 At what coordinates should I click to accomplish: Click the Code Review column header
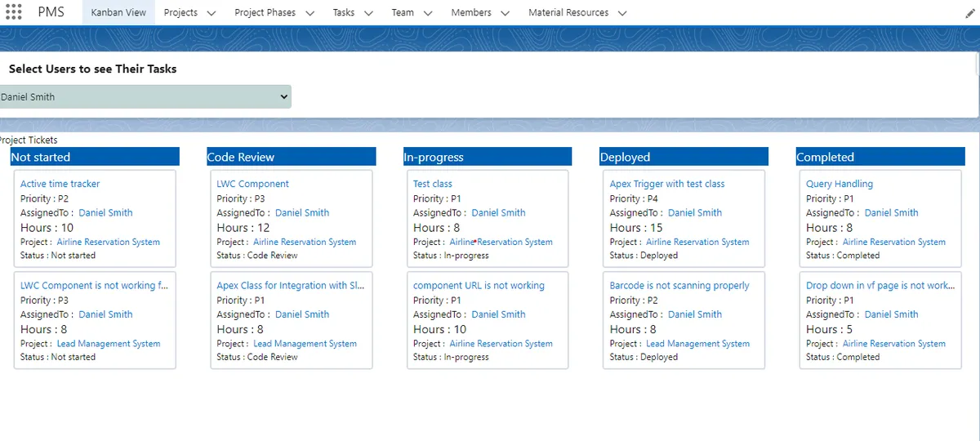coord(291,157)
